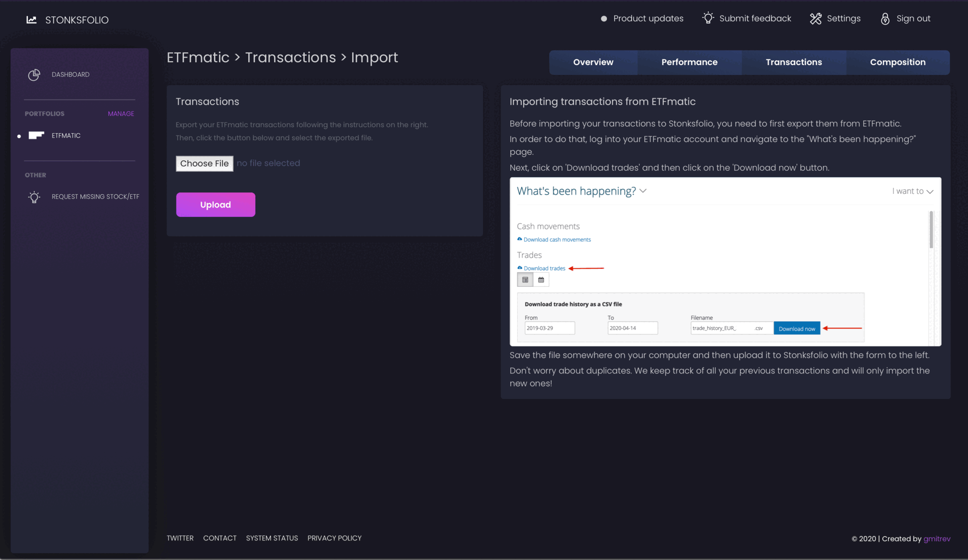Open the Download cash movements link
Screen dimensions: 968x560
click(557, 239)
